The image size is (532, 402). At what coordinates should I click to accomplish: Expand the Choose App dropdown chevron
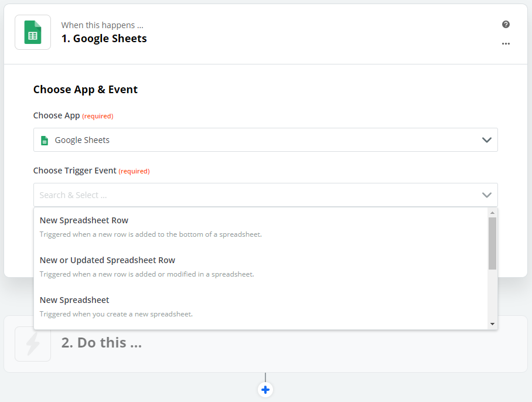(x=486, y=140)
